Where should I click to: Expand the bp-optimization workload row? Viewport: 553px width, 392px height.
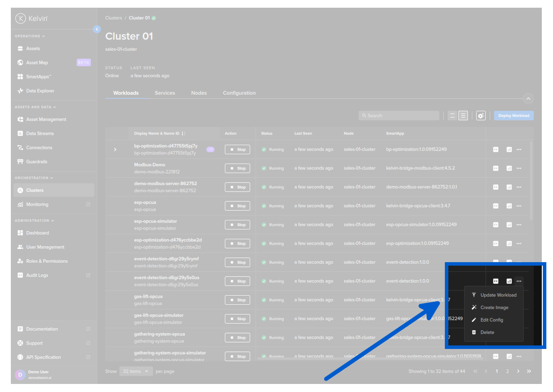point(115,149)
